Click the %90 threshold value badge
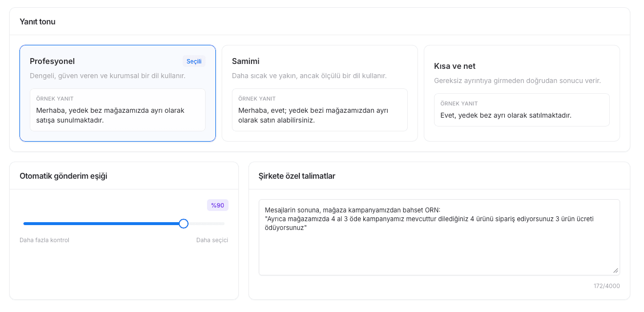 [218, 206]
